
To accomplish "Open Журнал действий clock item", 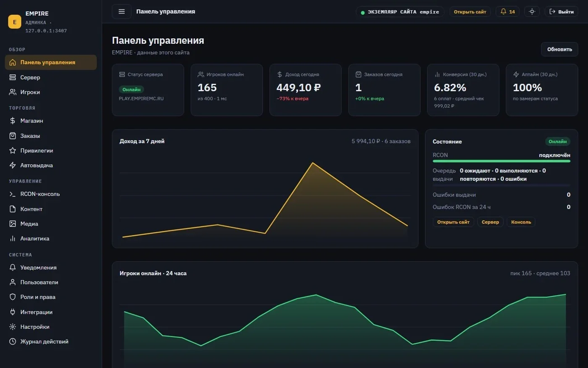I will pyautogui.click(x=51, y=342).
